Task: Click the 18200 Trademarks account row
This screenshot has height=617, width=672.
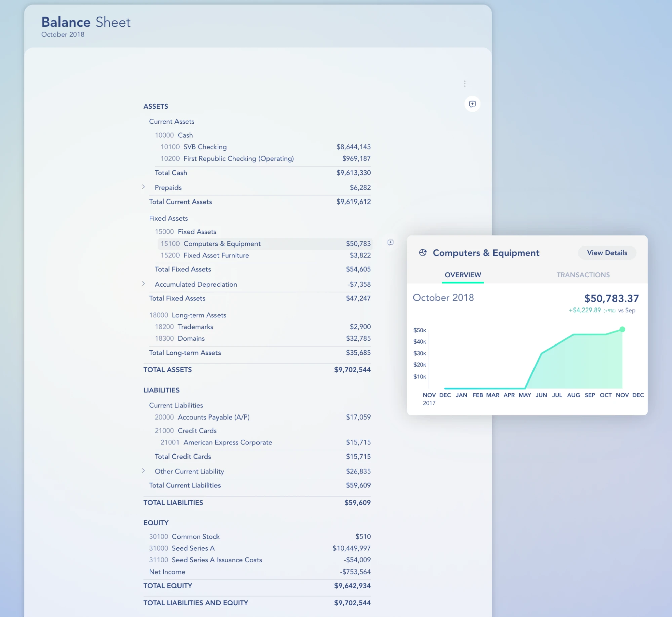Action: tap(195, 326)
